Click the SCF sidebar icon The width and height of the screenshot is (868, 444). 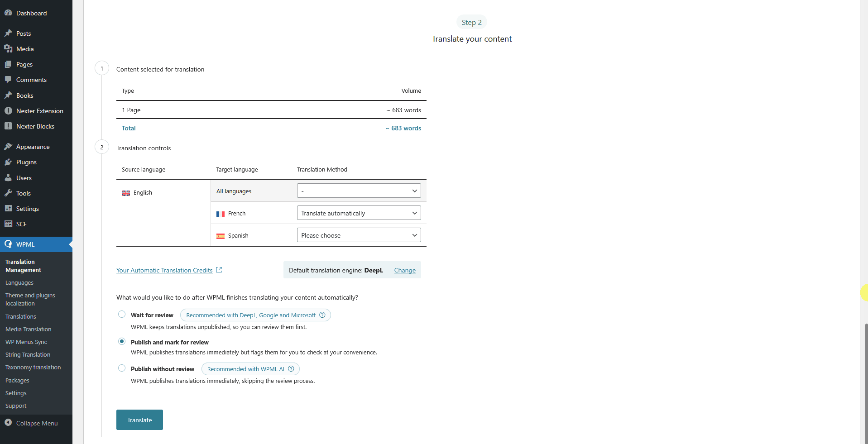point(8,224)
